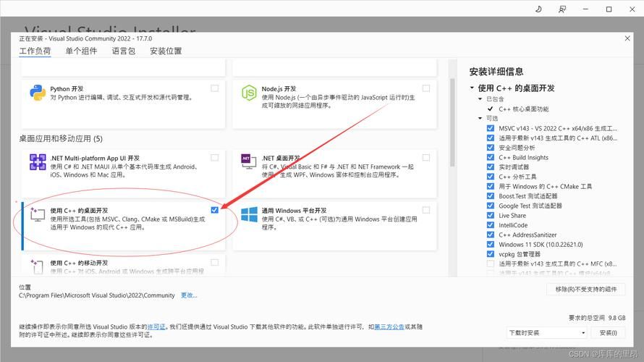Click the 要求的总空间 9.8 GB text
This screenshot has height=362, width=644.
pos(597,318)
